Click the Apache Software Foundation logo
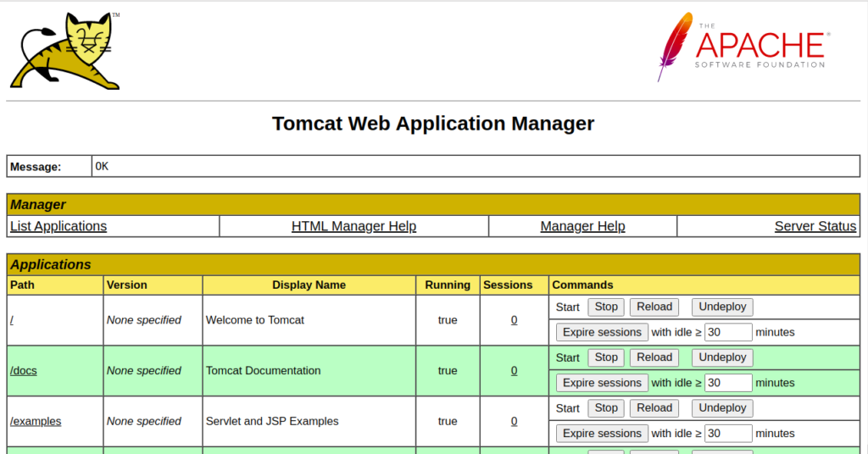This screenshot has width=868, height=454. pos(743,47)
